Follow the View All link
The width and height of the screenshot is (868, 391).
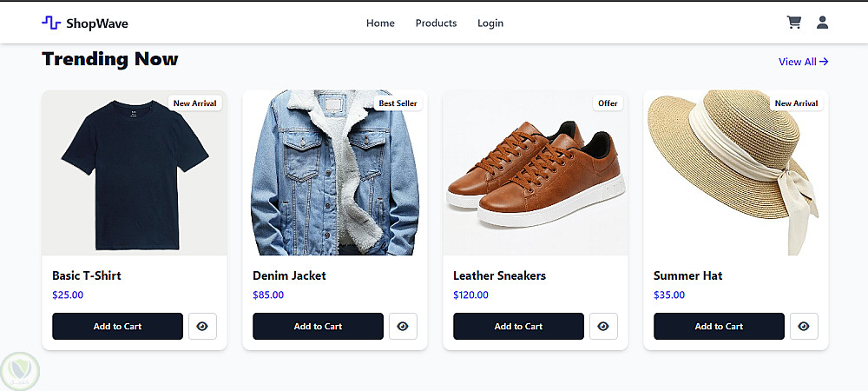tap(803, 62)
